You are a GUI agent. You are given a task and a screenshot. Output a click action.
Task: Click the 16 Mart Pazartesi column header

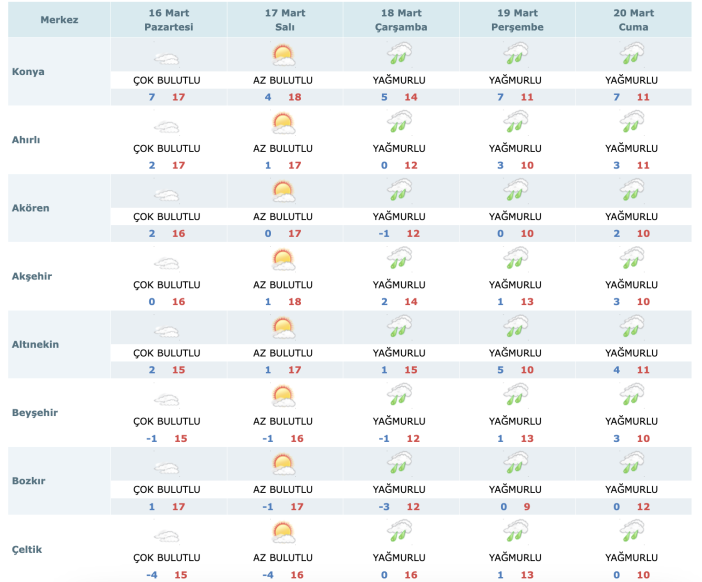tap(167, 20)
